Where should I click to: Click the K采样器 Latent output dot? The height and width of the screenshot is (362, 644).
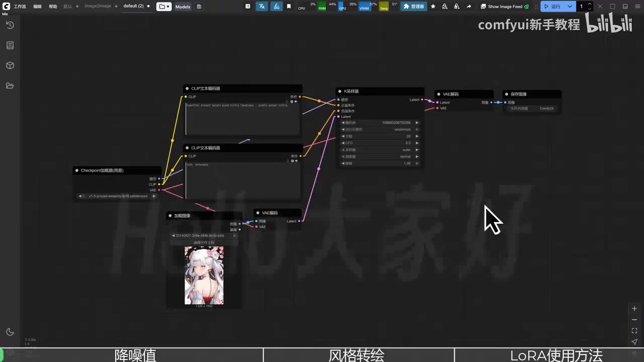(423, 100)
